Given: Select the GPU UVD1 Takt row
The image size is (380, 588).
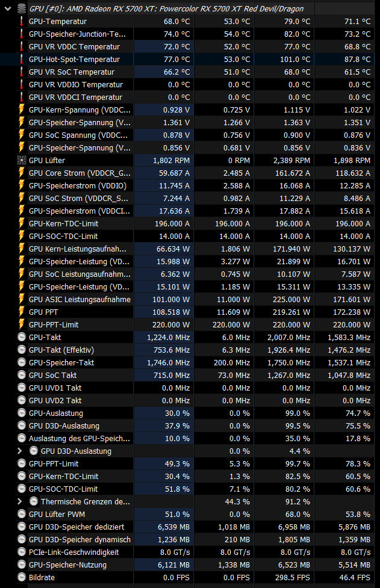Looking at the screenshot, I should pyautogui.click(x=195, y=388).
